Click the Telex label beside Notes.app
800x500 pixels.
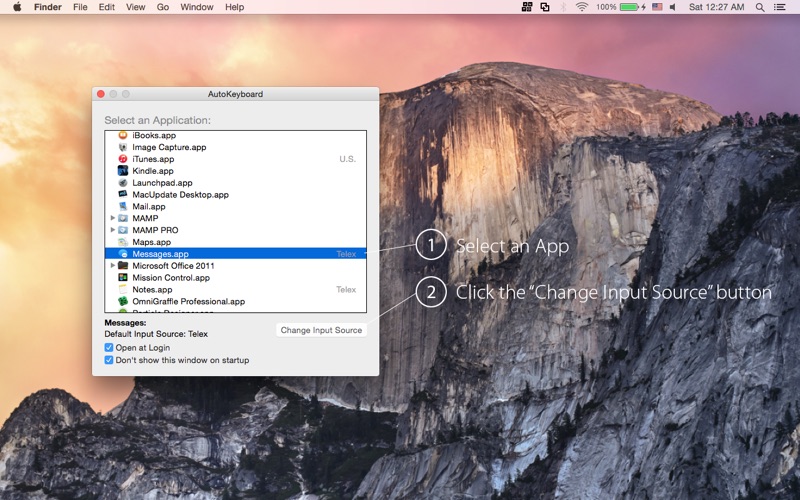[x=346, y=289]
